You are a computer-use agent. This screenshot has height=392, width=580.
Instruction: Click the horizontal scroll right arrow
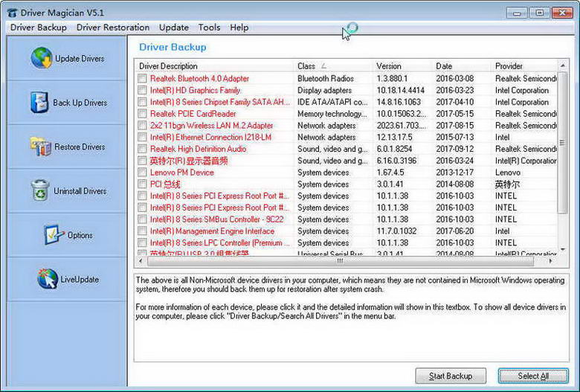(x=551, y=261)
